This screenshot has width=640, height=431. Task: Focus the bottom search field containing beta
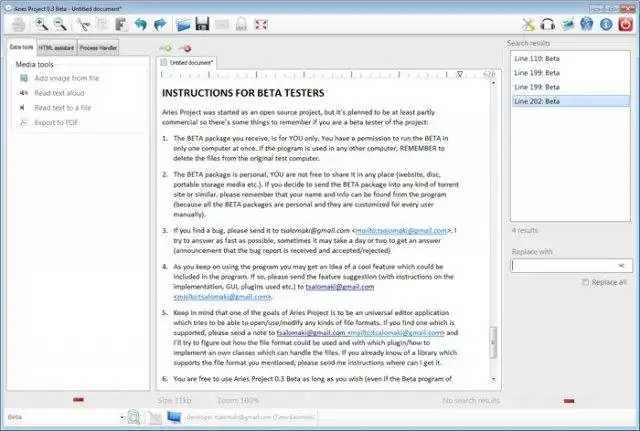63,417
